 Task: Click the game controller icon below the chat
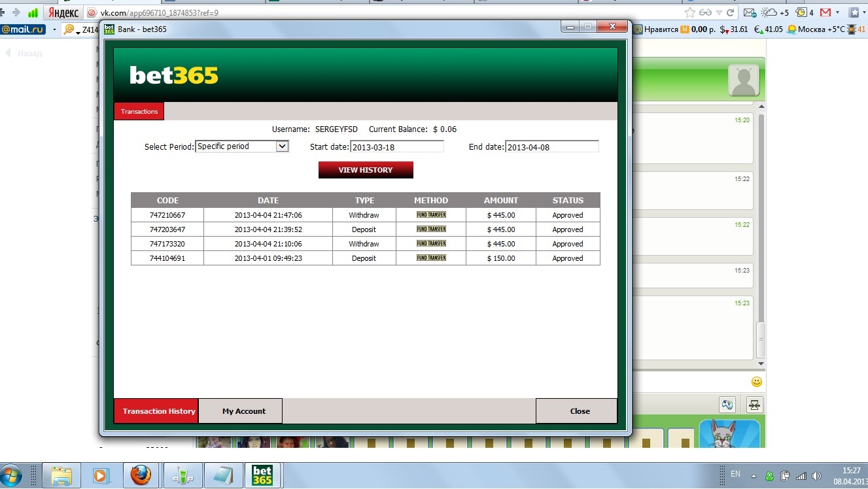click(x=727, y=405)
